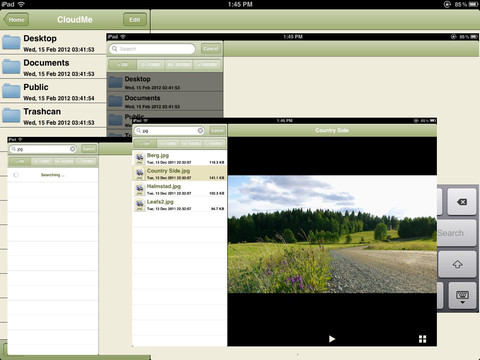Tap the Country Side title in viewer header
This screenshot has width=480, height=360.
pyautogui.click(x=332, y=130)
